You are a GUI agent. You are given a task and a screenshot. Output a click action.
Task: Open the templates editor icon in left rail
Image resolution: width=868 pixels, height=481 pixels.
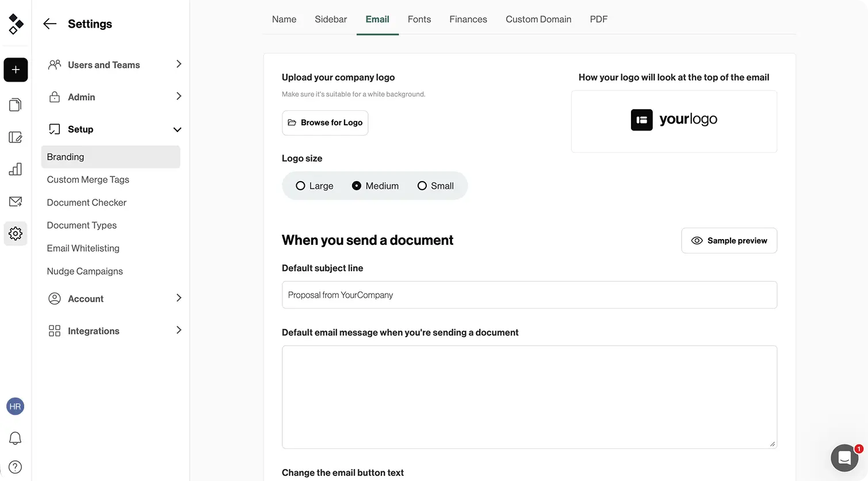16,137
